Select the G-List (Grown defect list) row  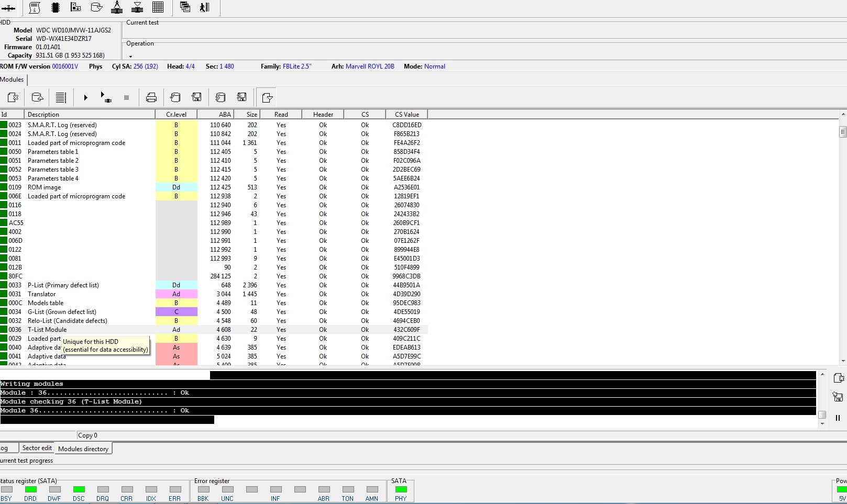(x=214, y=312)
